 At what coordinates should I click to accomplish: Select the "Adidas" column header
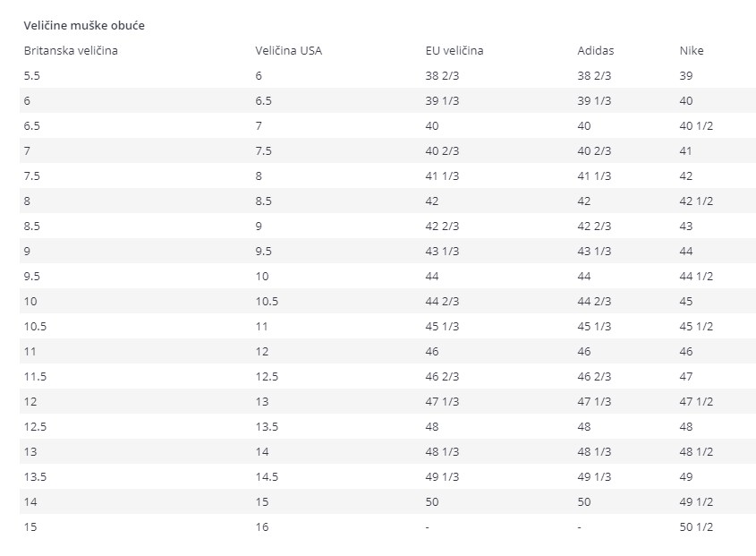(x=596, y=50)
